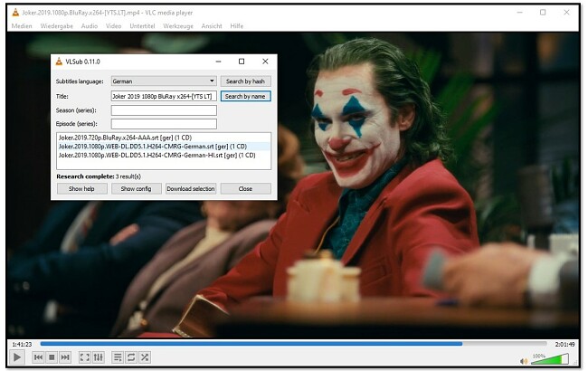Screen dimensions: 588x371
Task: Select the CMRG-German.srt subtitle result
Action: click(x=164, y=147)
